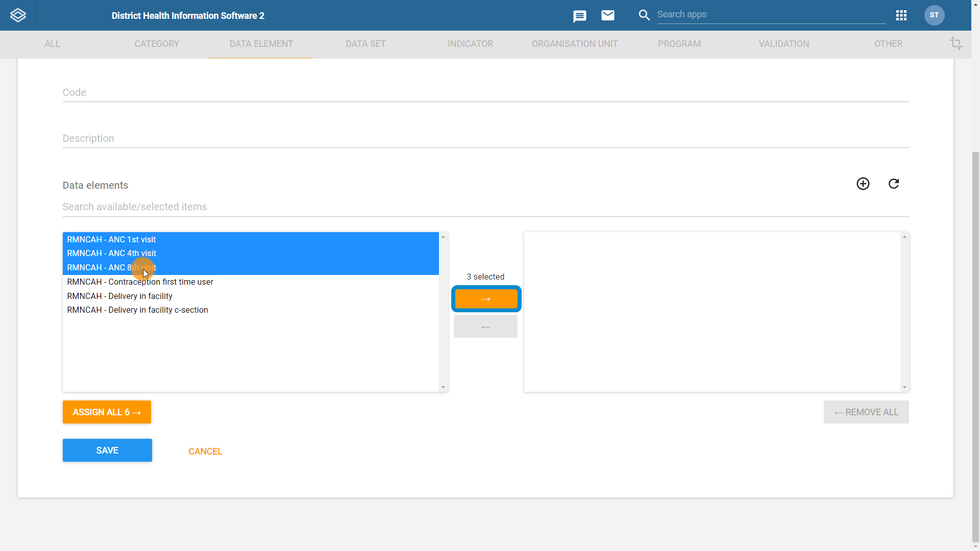The image size is (980, 551).
Task: Open the apps grid menu icon
Action: click(901, 15)
